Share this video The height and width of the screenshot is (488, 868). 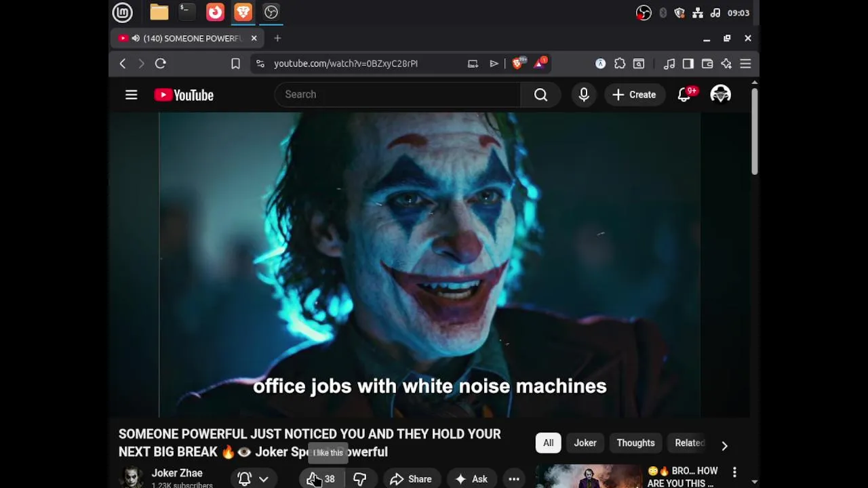[411, 479]
